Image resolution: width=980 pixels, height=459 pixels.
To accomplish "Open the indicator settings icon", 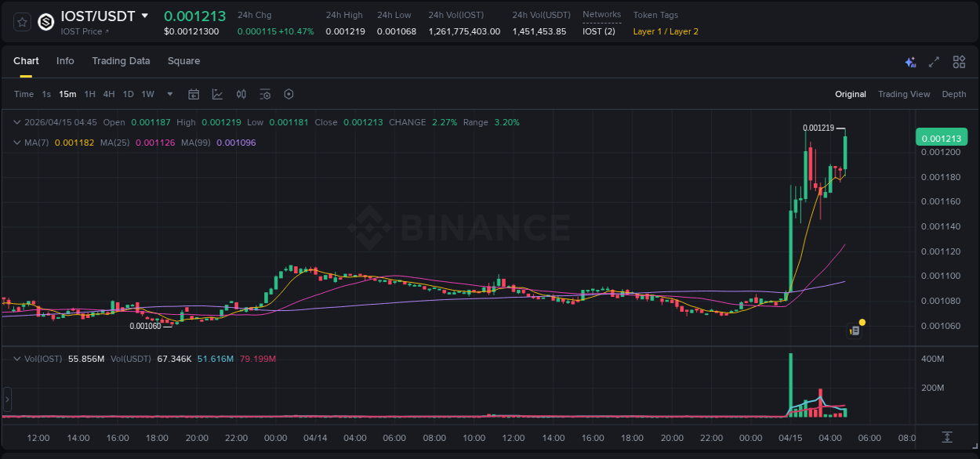I will tap(265, 94).
